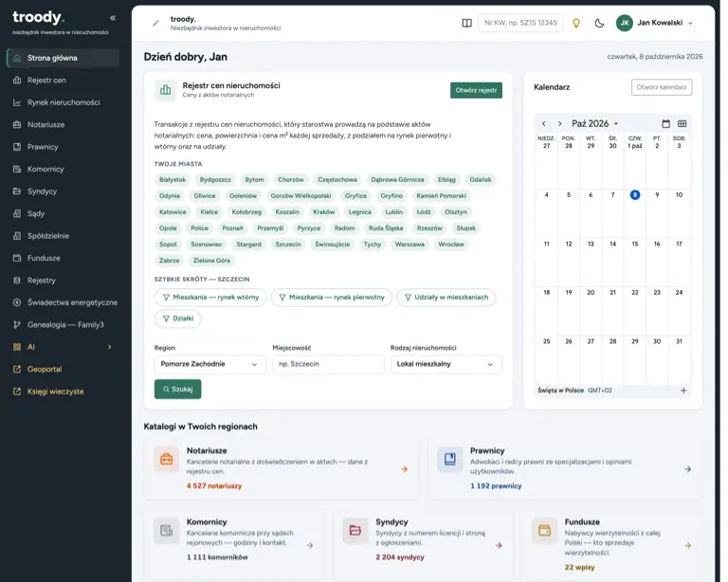This screenshot has width=728, height=582.
Task: Open Komornicy in sidebar
Action: (x=64, y=170)
